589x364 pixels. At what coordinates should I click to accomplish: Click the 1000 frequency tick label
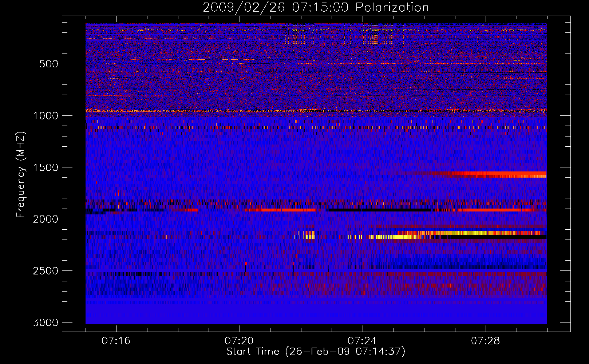(46, 116)
